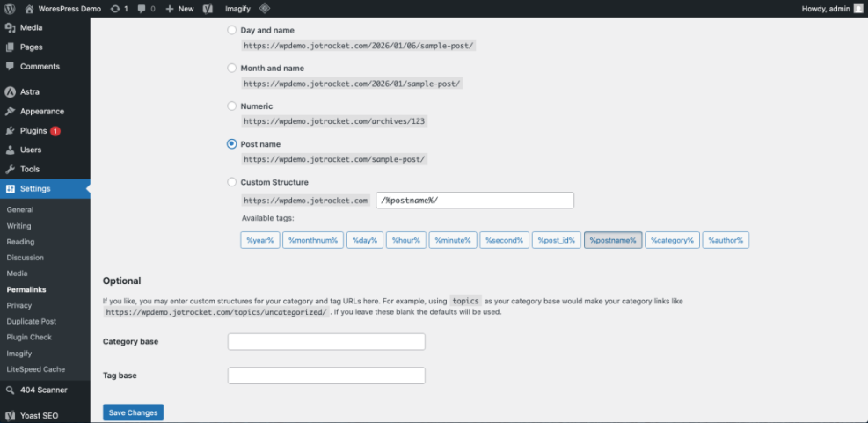Open Permalinks settings submenu item
The width and height of the screenshot is (868, 423).
click(26, 289)
